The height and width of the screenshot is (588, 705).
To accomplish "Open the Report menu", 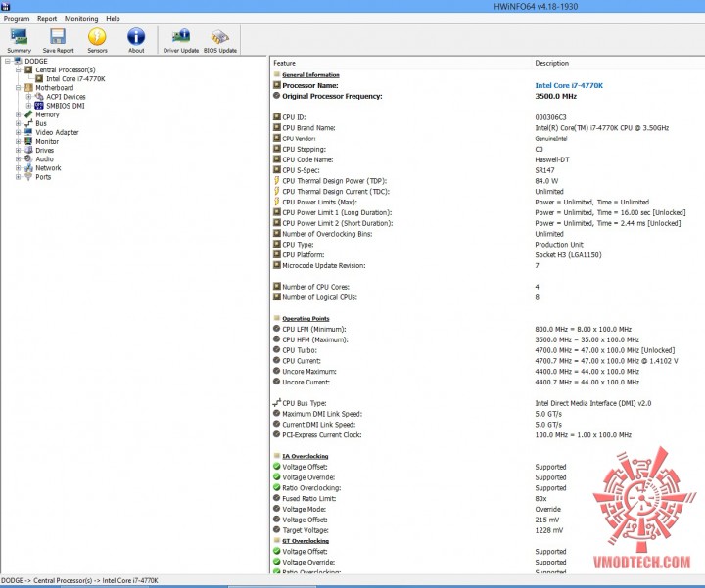I will pyautogui.click(x=47, y=19).
